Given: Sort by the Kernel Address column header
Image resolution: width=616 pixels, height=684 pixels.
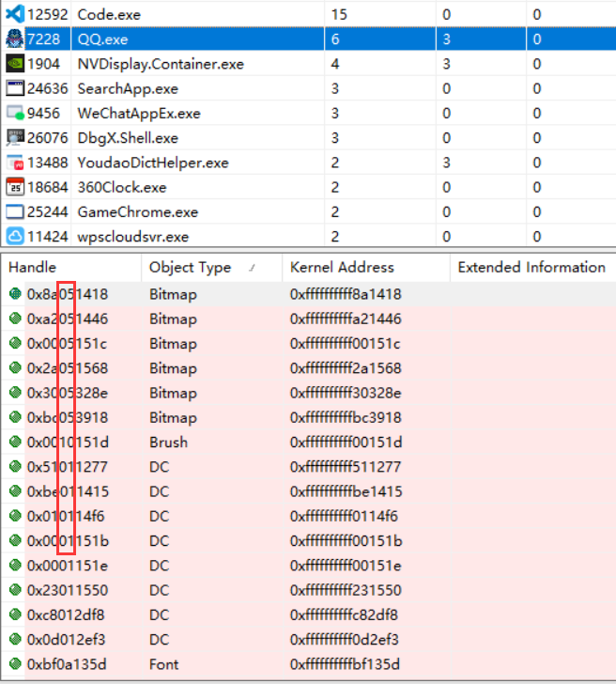Looking at the screenshot, I should coord(366,267).
